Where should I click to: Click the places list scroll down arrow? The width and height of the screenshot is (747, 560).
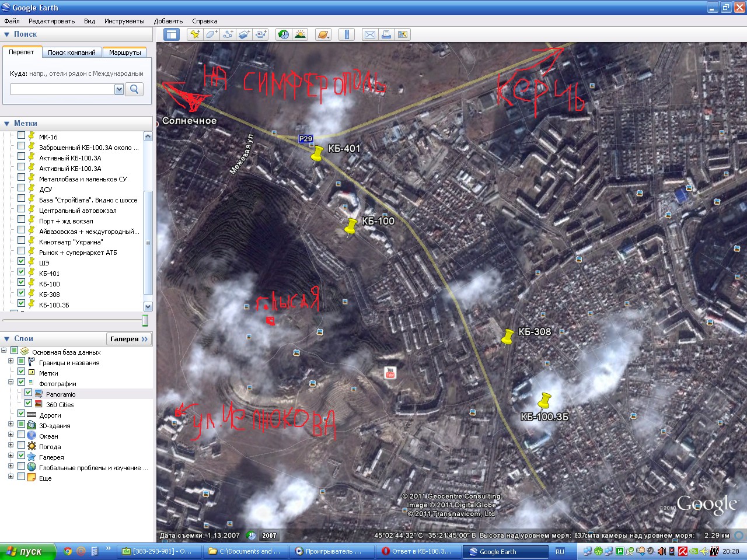tap(148, 306)
